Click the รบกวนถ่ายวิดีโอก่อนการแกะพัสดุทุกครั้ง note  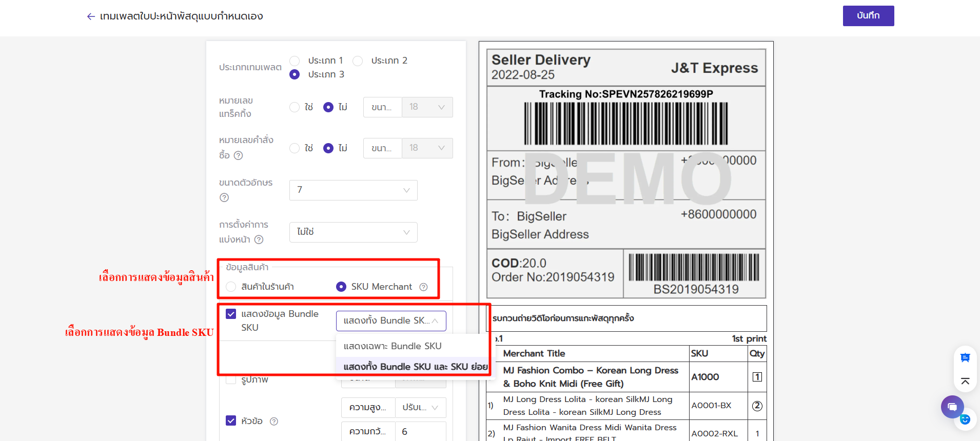pos(563,318)
